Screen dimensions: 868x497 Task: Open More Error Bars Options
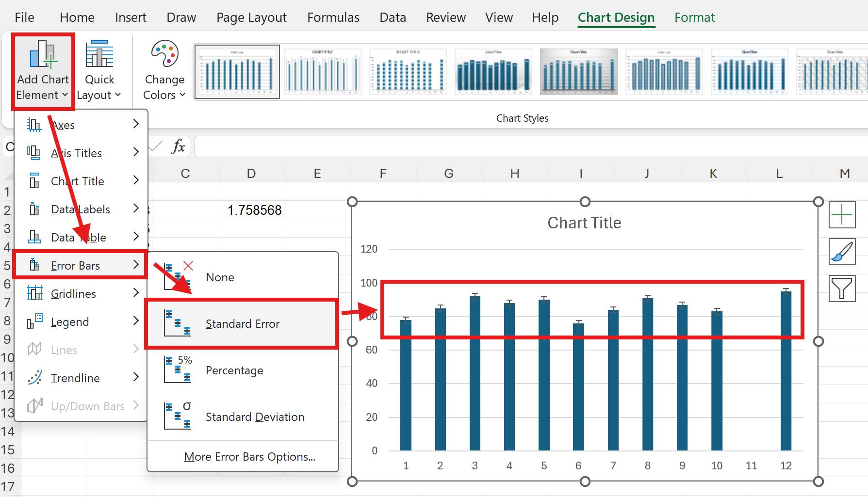point(249,457)
